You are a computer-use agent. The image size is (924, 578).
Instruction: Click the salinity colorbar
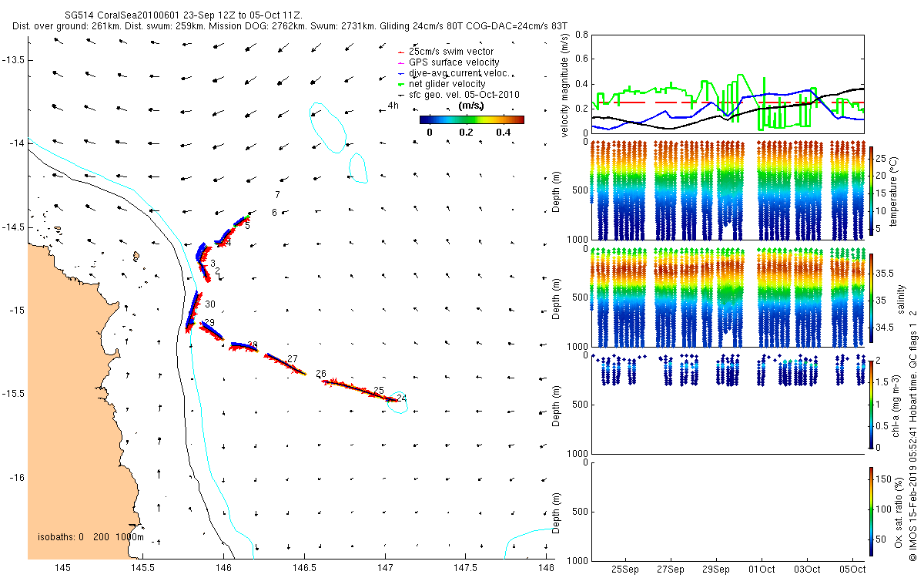pos(872,298)
